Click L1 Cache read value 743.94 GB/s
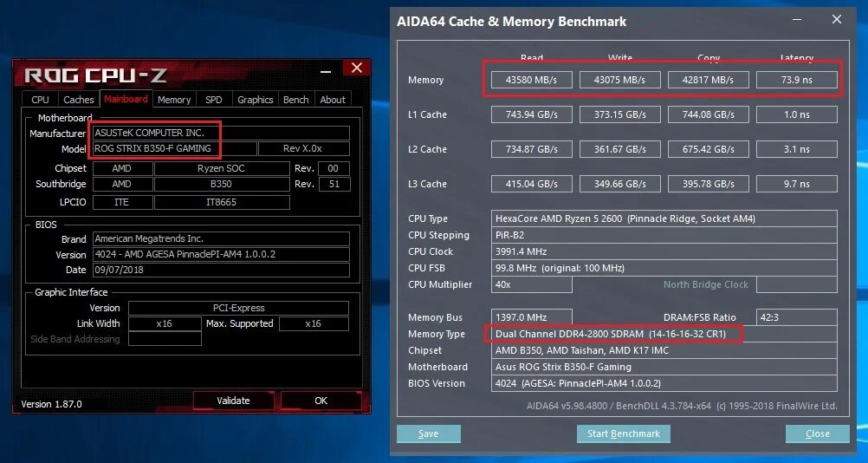The width and height of the screenshot is (868, 463). (x=531, y=114)
